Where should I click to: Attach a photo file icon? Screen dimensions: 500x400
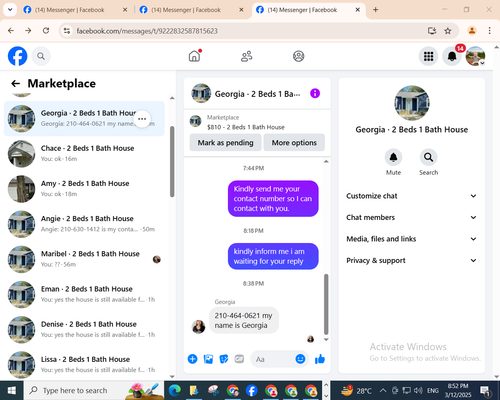point(208,359)
